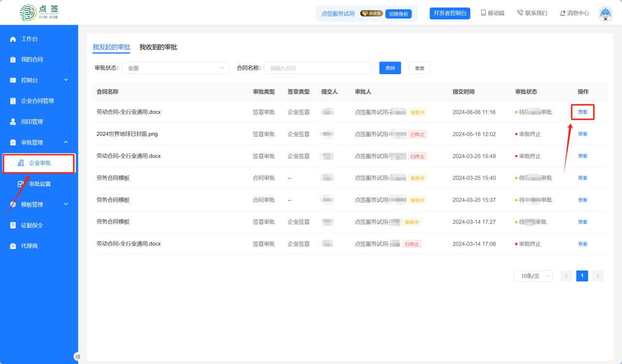This screenshot has height=364, width=622.
Task: Click the 模板管理 sidebar icon
Action: (x=13, y=205)
